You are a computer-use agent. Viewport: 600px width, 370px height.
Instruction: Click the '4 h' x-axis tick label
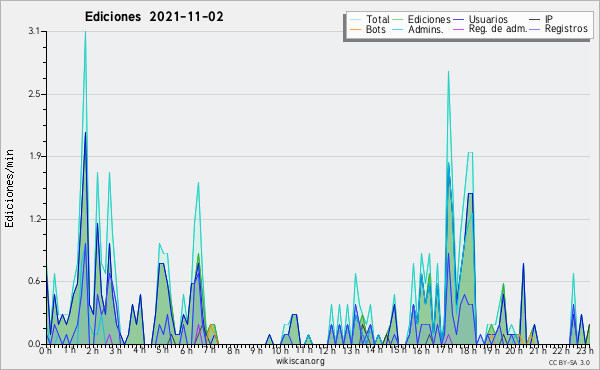point(139,350)
